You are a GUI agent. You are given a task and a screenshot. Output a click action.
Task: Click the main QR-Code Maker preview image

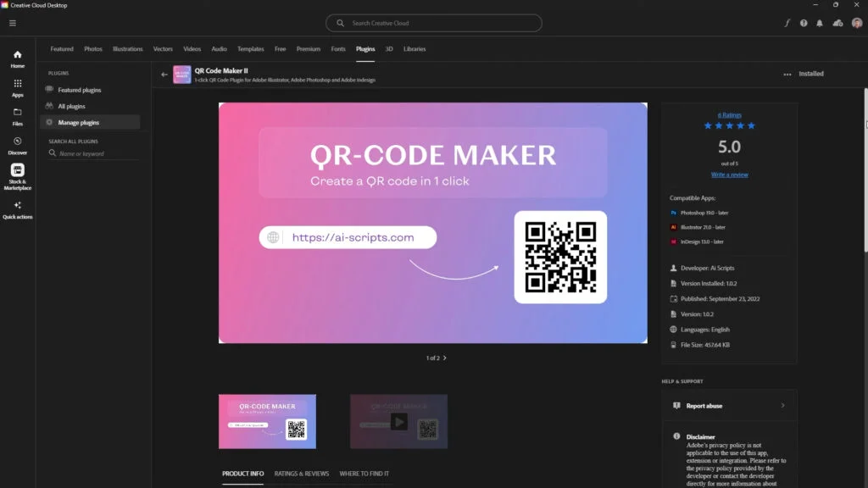[x=433, y=223]
